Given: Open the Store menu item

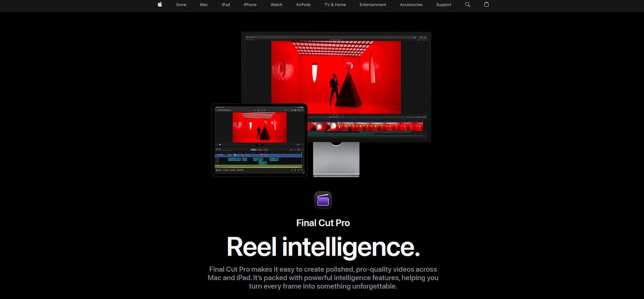Looking at the screenshot, I should pos(181,5).
